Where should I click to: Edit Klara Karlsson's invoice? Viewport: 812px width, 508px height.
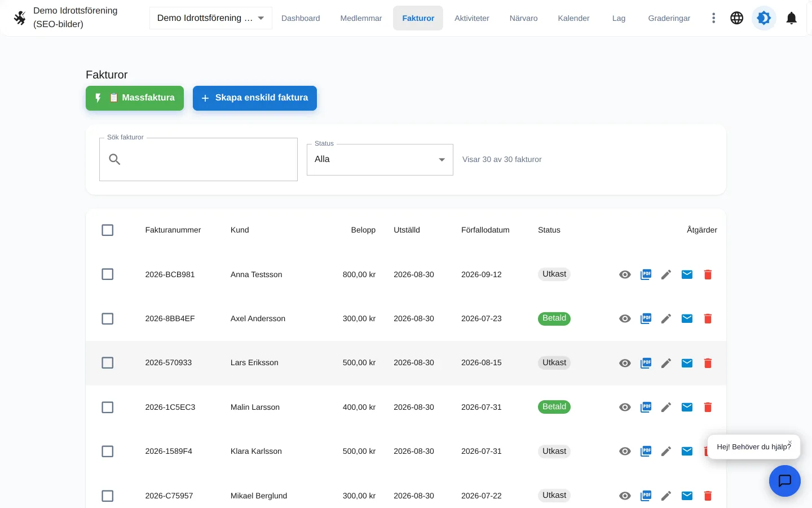(667, 452)
